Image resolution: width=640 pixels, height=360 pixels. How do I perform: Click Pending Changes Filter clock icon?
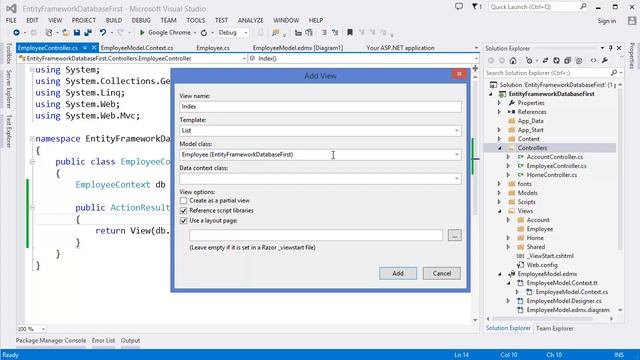click(x=529, y=60)
